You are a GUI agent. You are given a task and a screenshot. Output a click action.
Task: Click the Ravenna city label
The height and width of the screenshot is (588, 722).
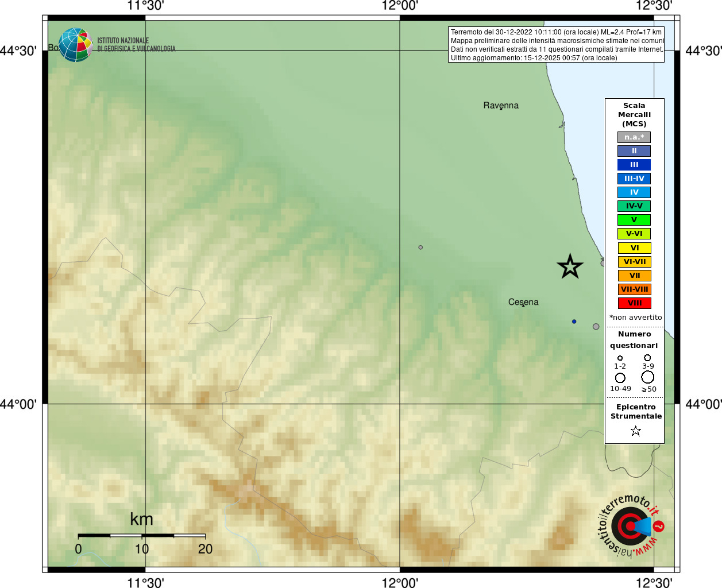tap(501, 106)
